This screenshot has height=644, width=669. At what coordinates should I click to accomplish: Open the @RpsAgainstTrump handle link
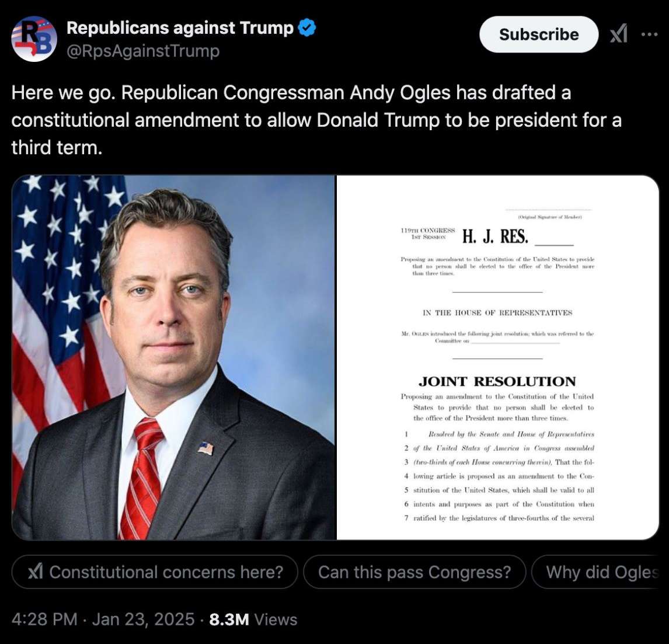click(143, 51)
